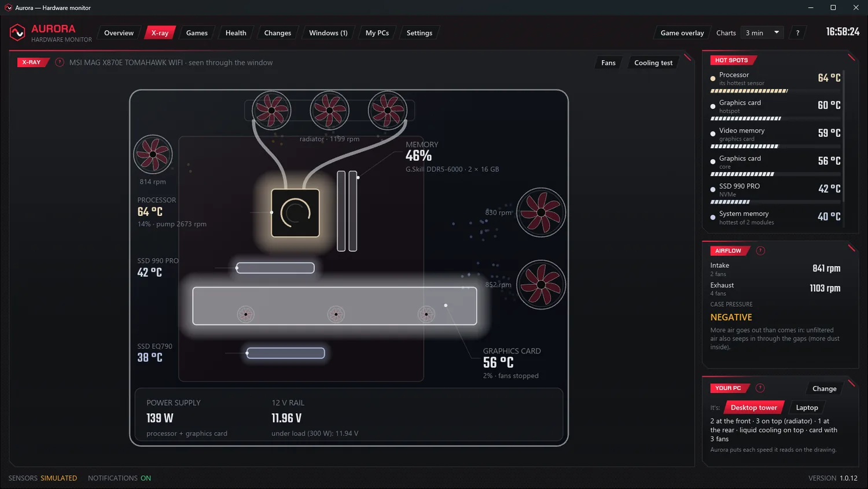Click the 16:58:24 clock
868x489 pixels.
click(843, 32)
